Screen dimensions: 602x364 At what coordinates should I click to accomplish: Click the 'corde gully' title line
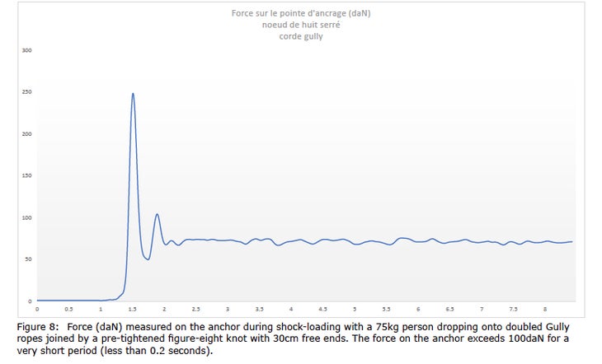point(301,36)
